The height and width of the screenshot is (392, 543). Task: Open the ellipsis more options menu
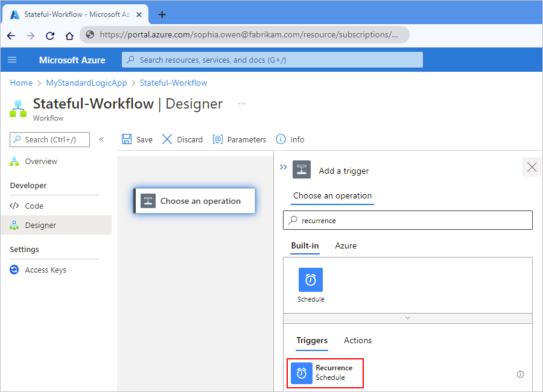[242, 104]
